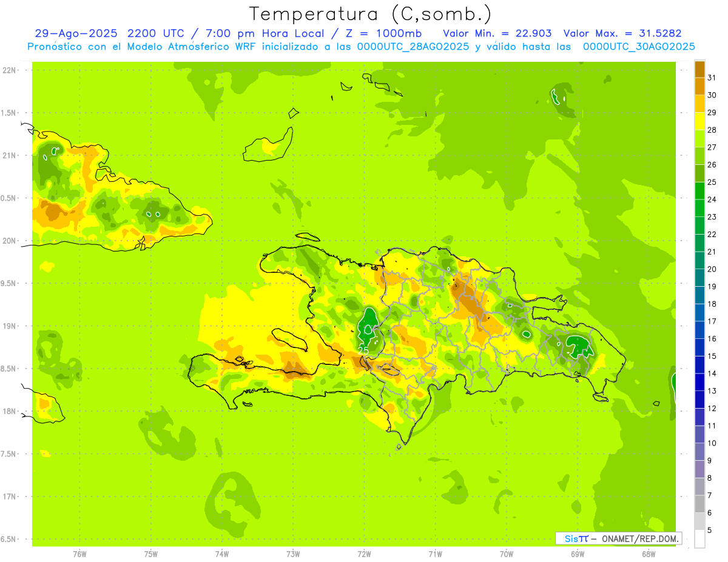728x562 pixels.
Task: Click the colorbar segment between 30 and 31
Action: coord(699,86)
